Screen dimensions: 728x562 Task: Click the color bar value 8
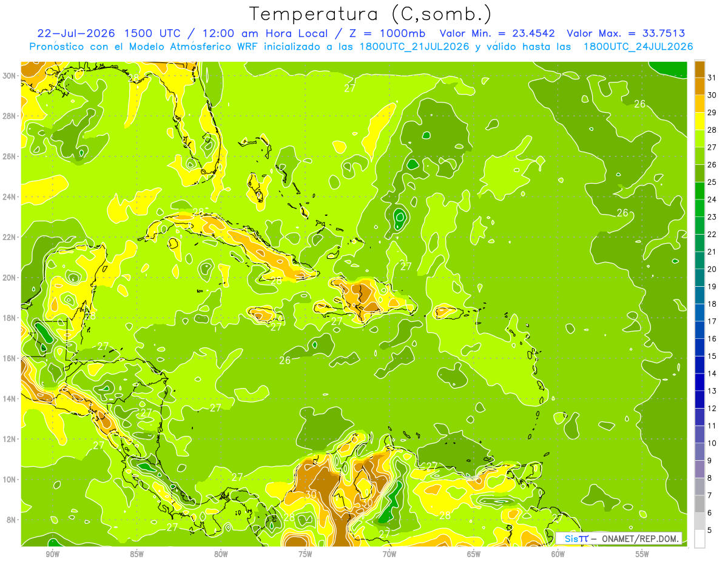710,478
